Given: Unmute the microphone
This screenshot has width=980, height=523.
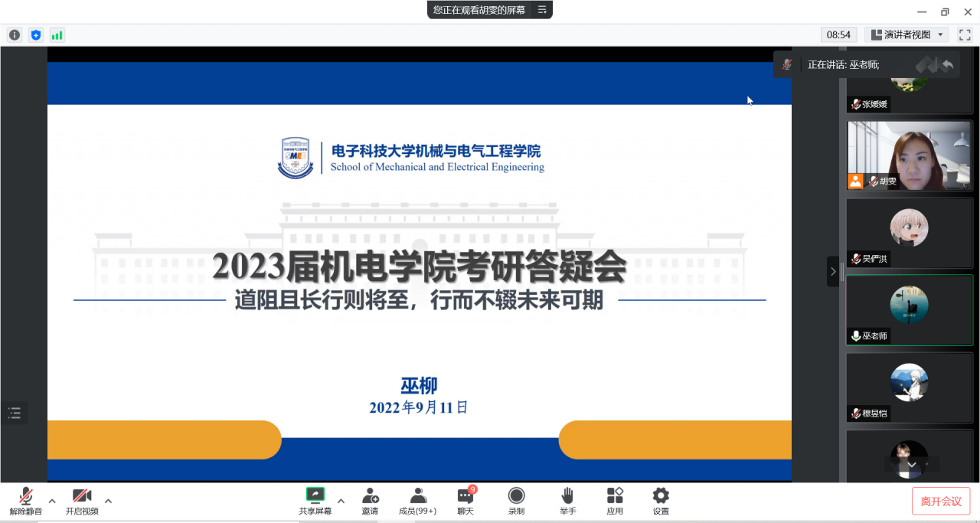Looking at the screenshot, I should pyautogui.click(x=26, y=501).
